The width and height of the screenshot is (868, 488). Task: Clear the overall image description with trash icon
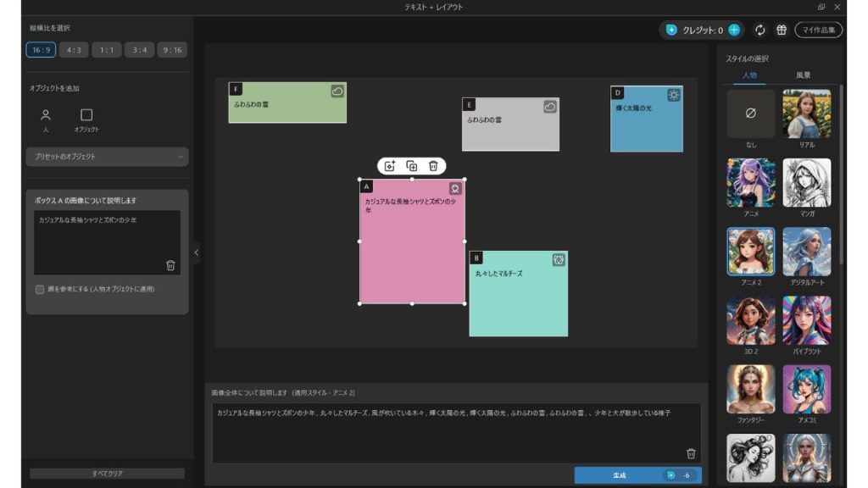(x=691, y=453)
